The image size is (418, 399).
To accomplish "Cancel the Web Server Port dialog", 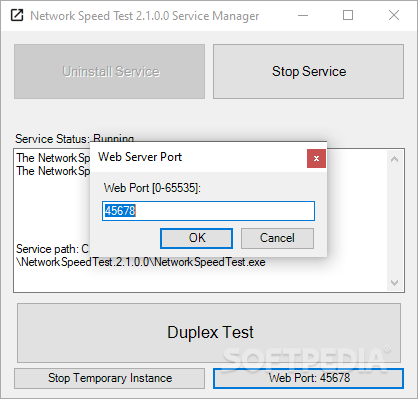I will click(277, 238).
